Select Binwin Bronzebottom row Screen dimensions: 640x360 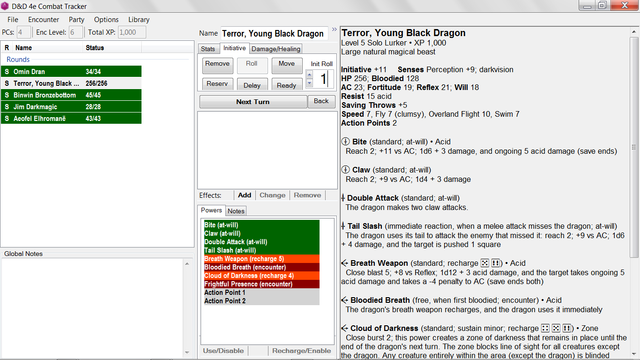[71, 95]
